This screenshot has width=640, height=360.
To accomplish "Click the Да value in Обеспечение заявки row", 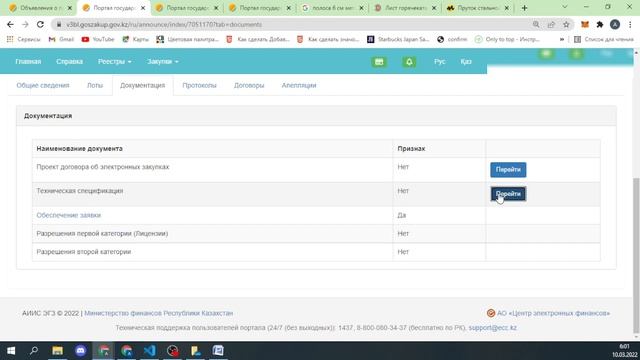I will click(402, 215).
